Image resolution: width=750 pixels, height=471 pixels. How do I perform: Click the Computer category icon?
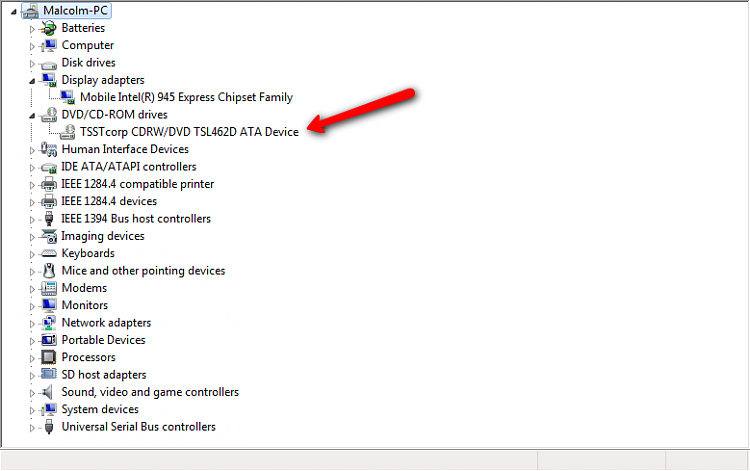coord(48,45)
